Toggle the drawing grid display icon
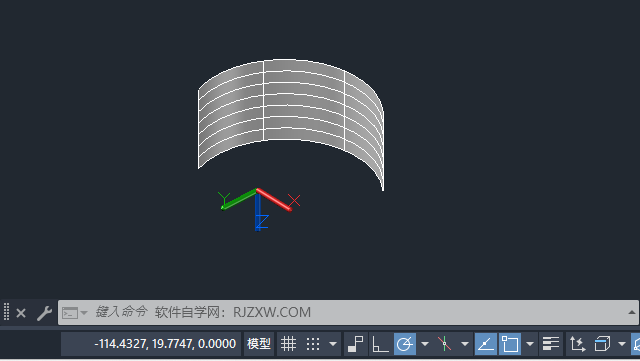This screenshot has width=640, height=361. [289, 344]
